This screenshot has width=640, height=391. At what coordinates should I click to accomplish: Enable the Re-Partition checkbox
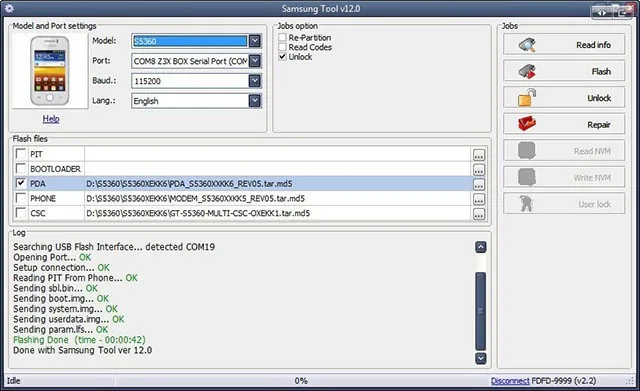pos(282,38)
